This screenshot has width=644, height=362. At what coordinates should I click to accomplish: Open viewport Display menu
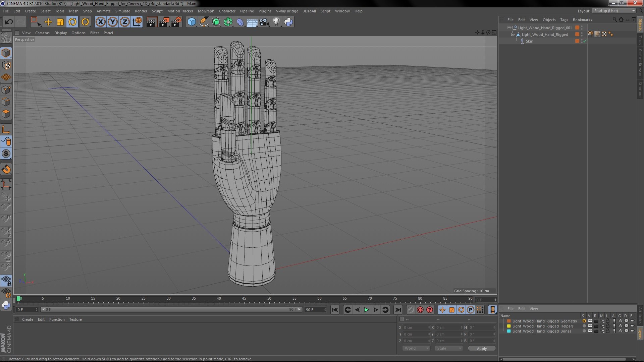(x=60, y=33)
